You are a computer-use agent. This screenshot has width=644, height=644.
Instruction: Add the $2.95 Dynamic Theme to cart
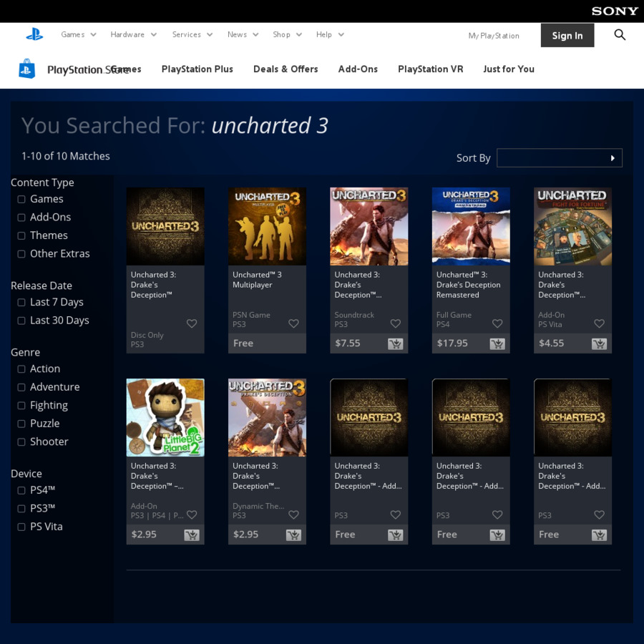pyautogui.click(x=293, y=535)
